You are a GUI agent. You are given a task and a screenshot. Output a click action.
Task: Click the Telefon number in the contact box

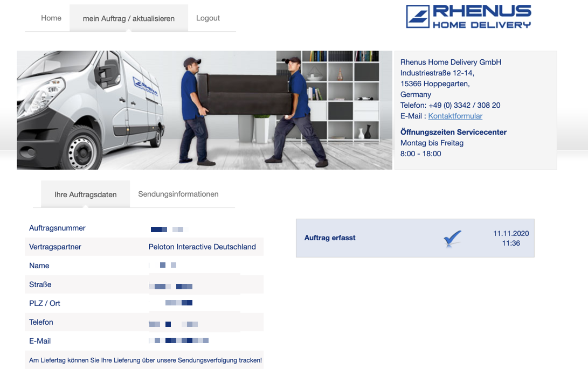pyautogui.click(x=450, y=105)
